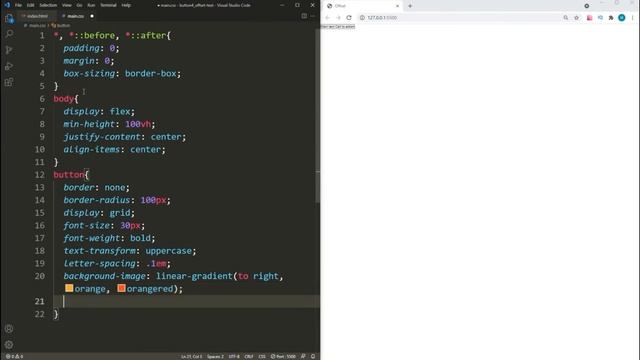Change UTF-8 encoding in status bar
Image resolution: width=640 pixels, height=360 pixels.
[234, 356]
